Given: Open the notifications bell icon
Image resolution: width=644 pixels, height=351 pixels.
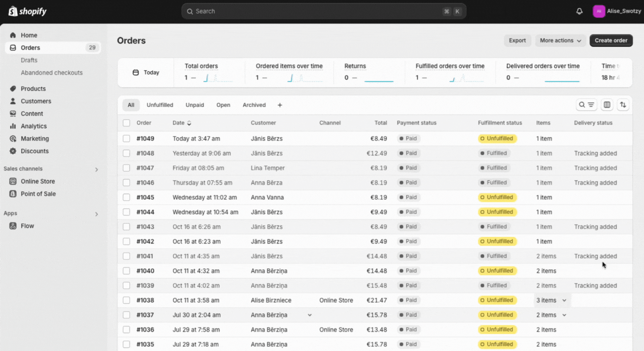Looking at the screenshot, I should click(579, 11).
